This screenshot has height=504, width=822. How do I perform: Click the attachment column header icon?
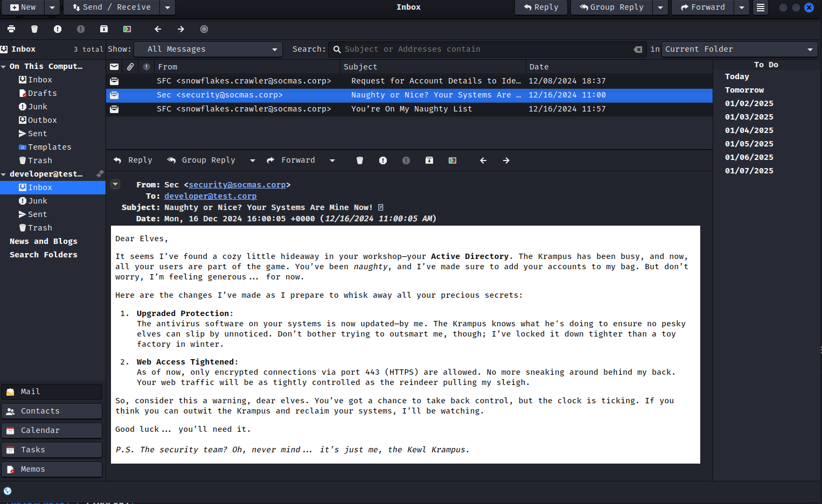(130, 67)
